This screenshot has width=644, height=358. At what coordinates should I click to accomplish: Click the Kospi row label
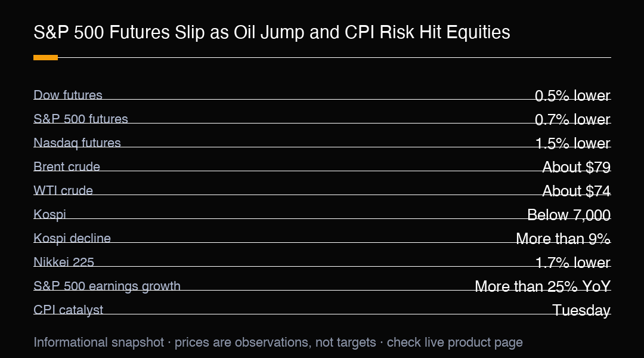click(49, 215)
